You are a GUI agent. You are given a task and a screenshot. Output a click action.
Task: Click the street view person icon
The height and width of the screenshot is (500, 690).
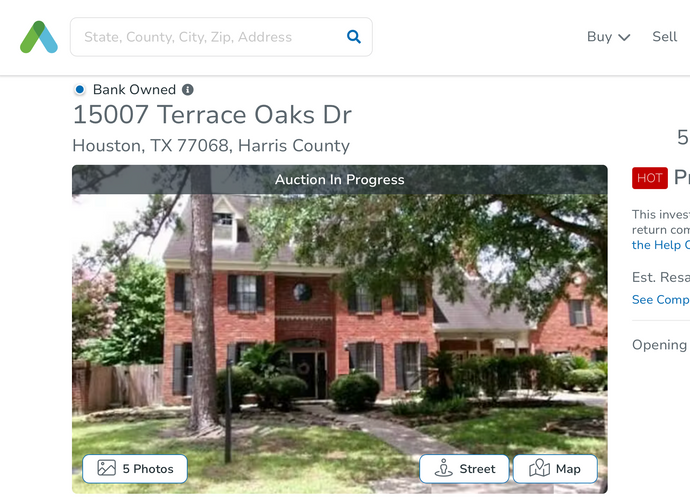pyautogui.click(x=443, y=468)
